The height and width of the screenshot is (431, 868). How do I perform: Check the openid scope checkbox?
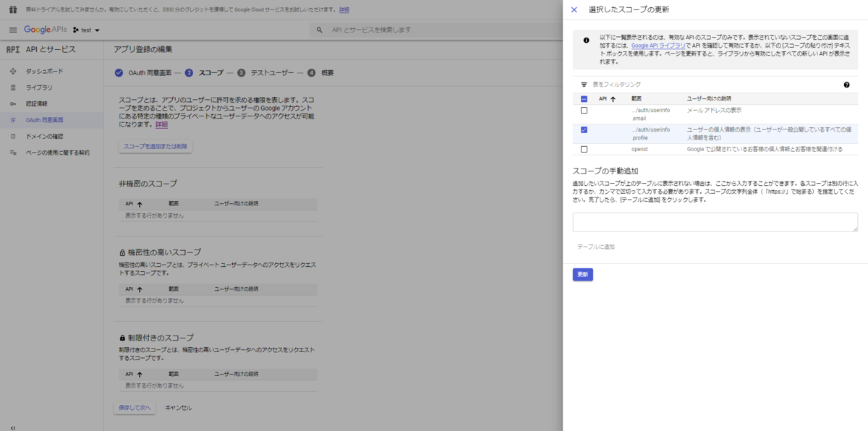coord(584,149)
